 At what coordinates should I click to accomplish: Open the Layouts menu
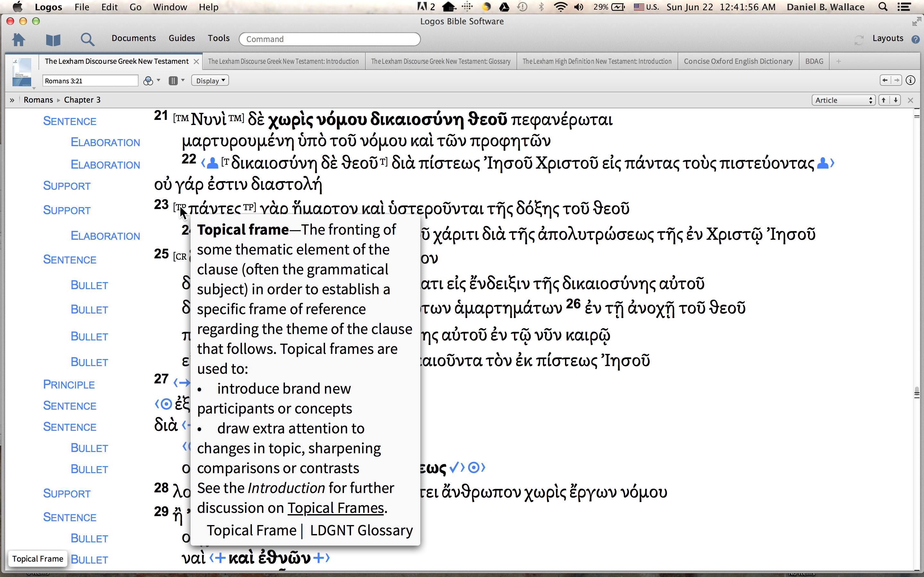coord(888,38)
